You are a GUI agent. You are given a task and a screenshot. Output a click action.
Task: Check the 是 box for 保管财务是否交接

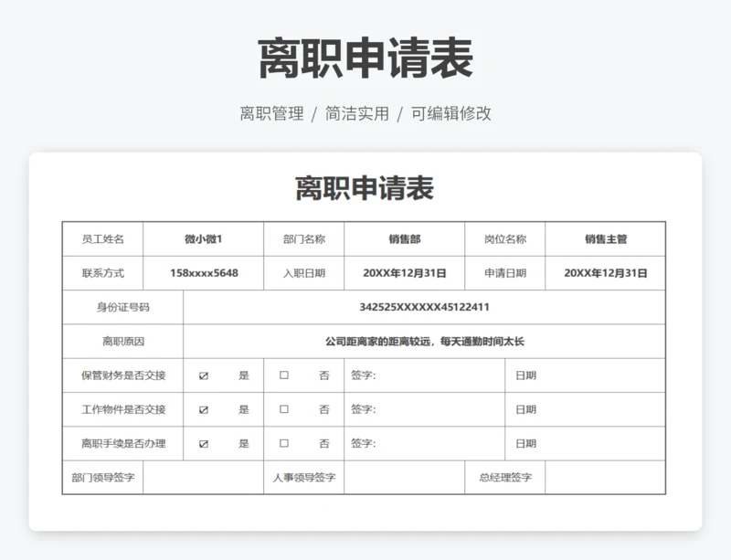[204, 375]
